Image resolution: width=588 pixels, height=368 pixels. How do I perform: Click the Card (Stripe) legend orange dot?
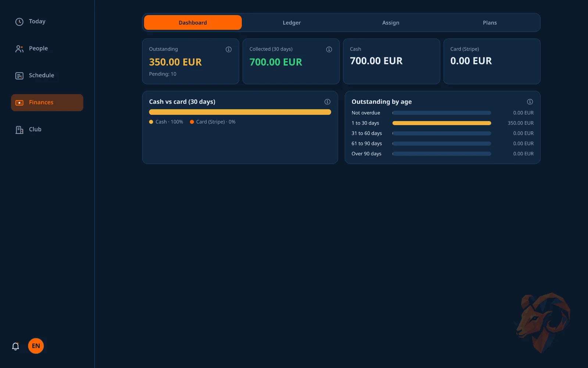tap(192, 122)
